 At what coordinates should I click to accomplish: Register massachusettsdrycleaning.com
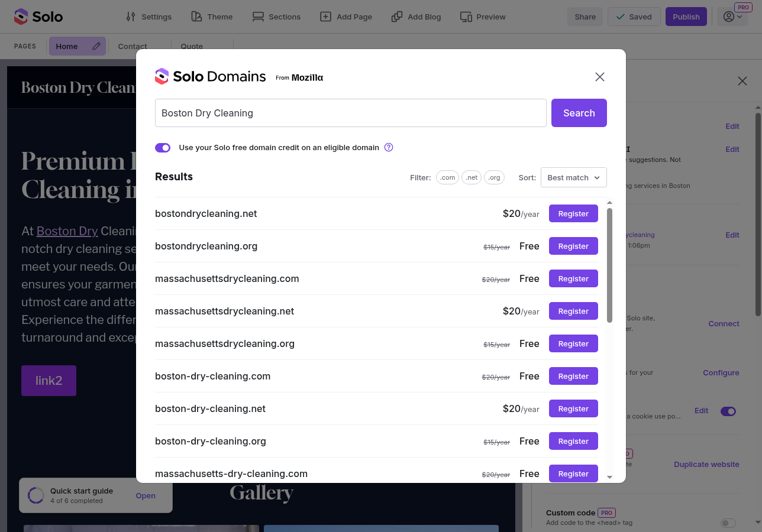click(573, 278)
